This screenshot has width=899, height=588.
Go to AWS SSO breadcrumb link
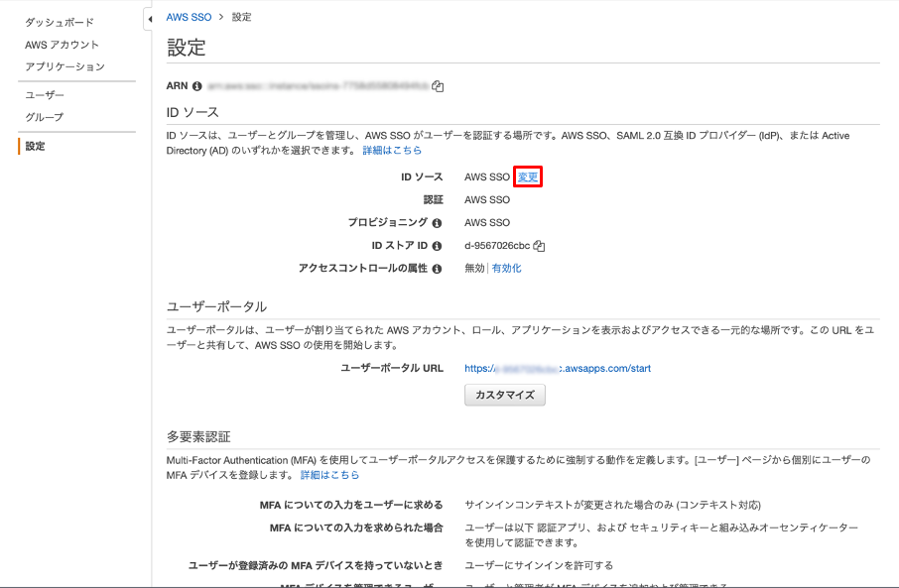tap(189, 17)
